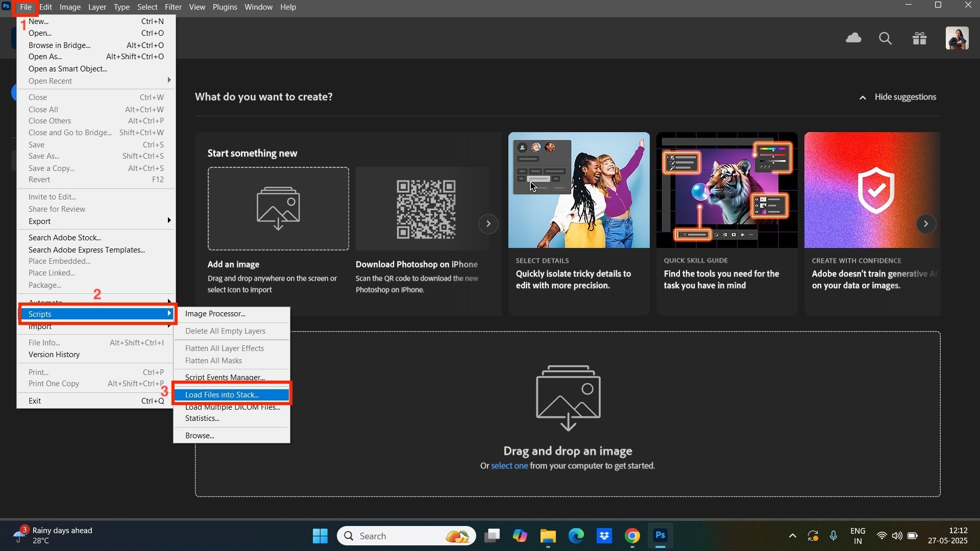Expand the Open Recent submenu

97,81
